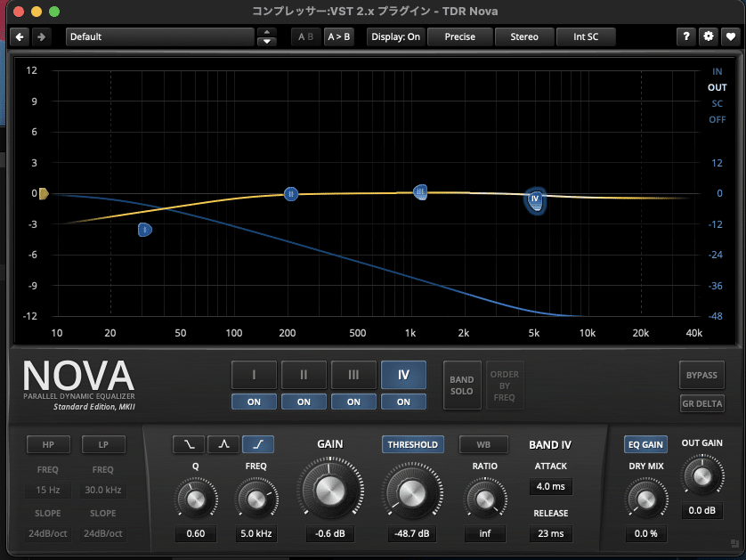Viewport: 746px width, 560px height.
Task: Select bell filter shape icon
Action: tap(223, 444)
